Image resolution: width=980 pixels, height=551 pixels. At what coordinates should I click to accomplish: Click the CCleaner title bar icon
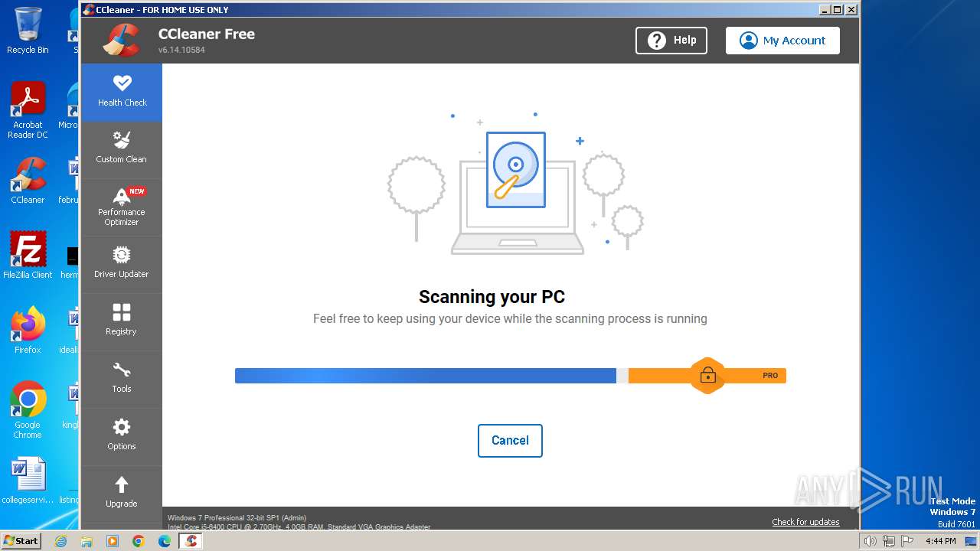(x=89, y=10)
